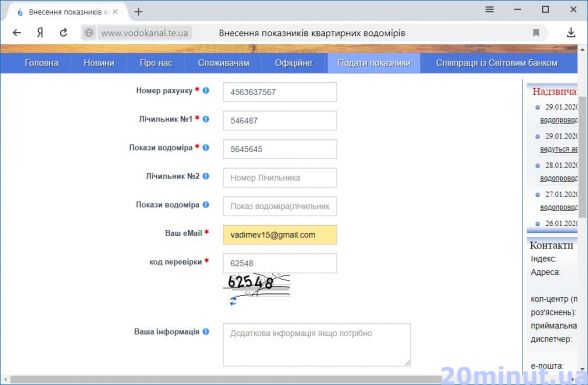The width and height of the screenshot is (588, 385).
Task: Select the Подати показники menu item
Action: (374, 63)
